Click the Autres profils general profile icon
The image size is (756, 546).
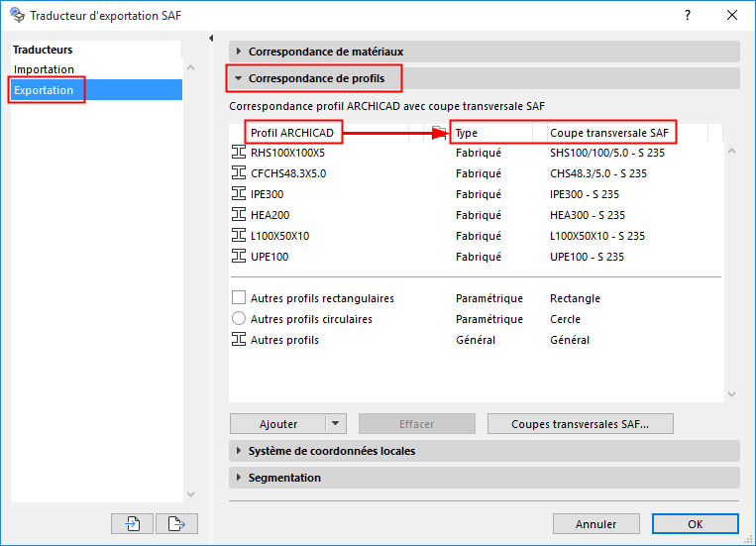tap(238, 340)
